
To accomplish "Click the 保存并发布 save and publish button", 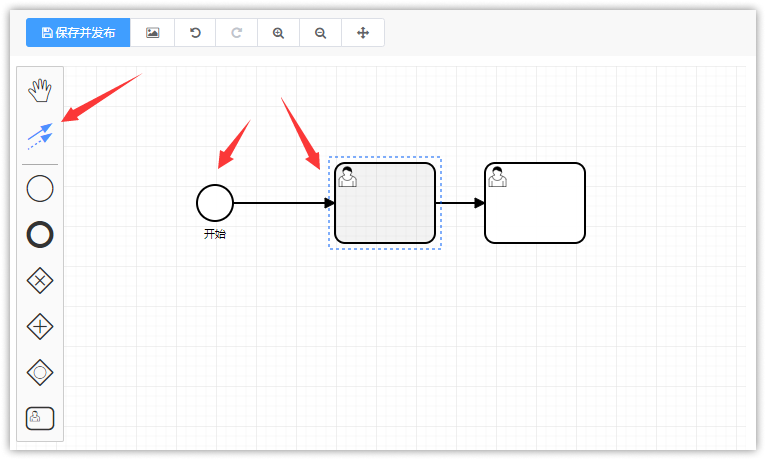I will pos(78,33).
